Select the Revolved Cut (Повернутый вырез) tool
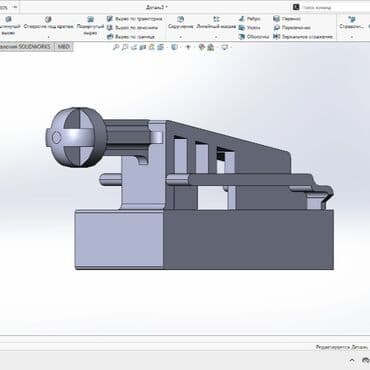 pos(90,25)
